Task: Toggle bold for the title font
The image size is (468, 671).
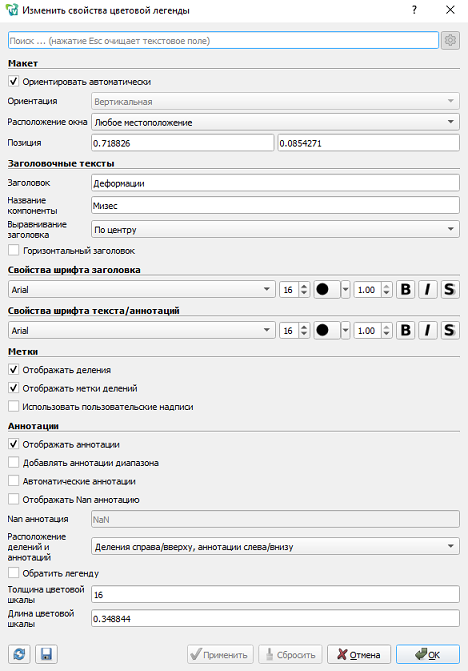Action: pos(406,290)
